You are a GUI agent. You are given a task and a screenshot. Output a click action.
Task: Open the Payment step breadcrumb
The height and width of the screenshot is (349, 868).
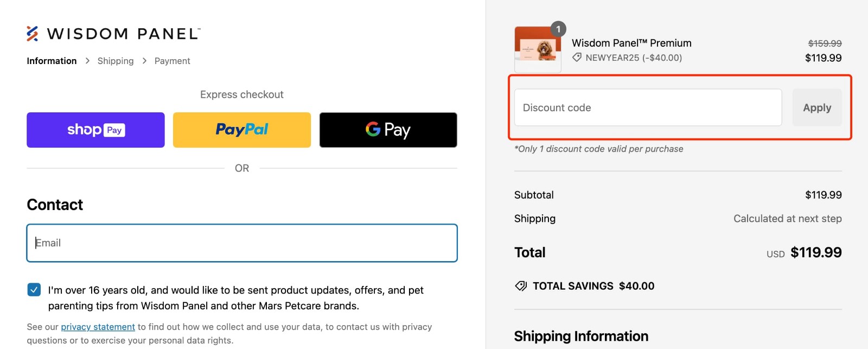pos(172,61)
